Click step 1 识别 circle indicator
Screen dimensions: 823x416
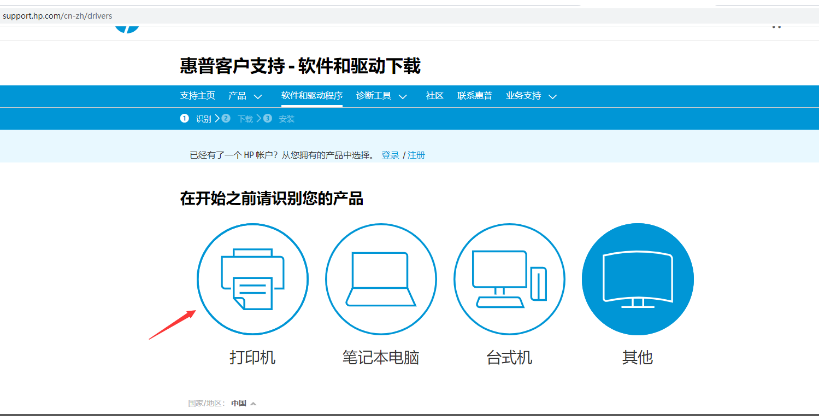tap(185, 119)
